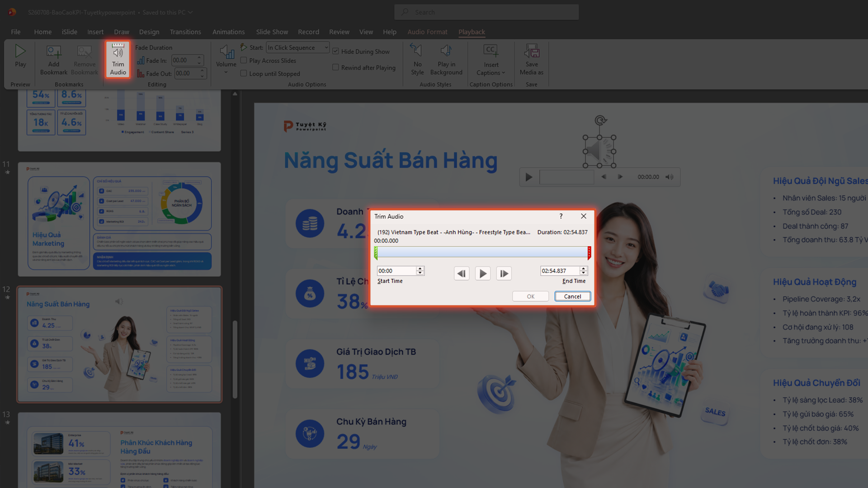Open the save location dropdown in title bar
This screenshot has height=488, width=868.
190,12
